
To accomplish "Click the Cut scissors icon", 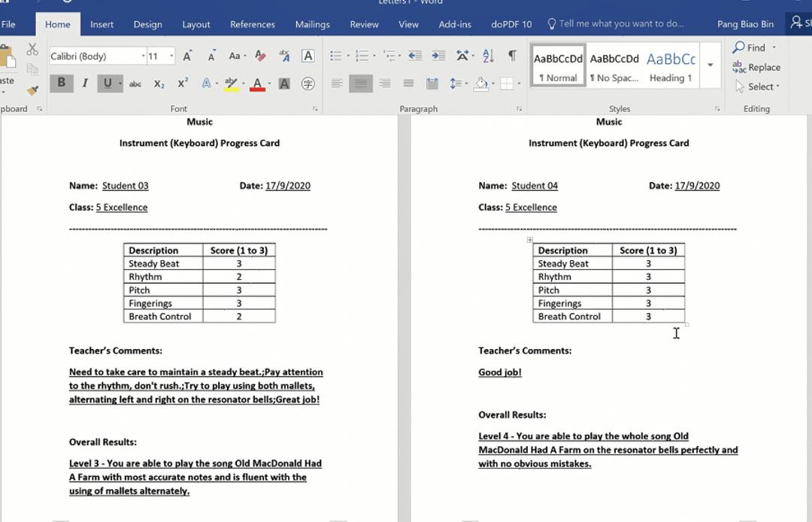I will pyautogui.click(x=32, y=49).
